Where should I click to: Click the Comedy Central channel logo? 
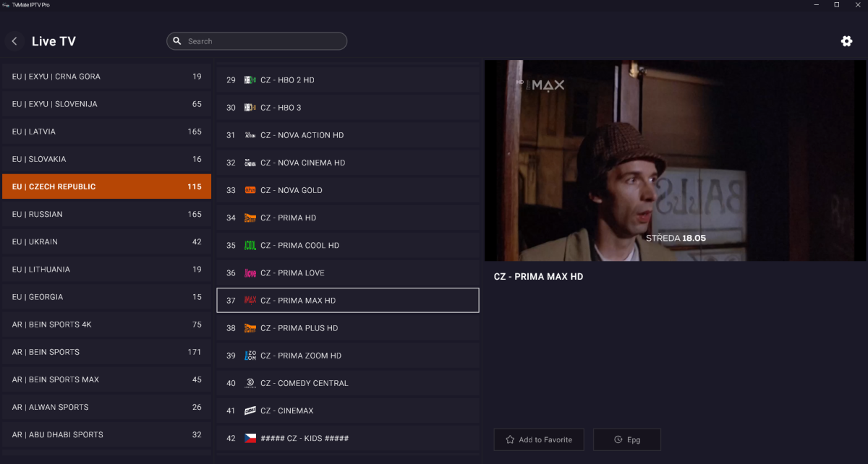tap(250, 383)
